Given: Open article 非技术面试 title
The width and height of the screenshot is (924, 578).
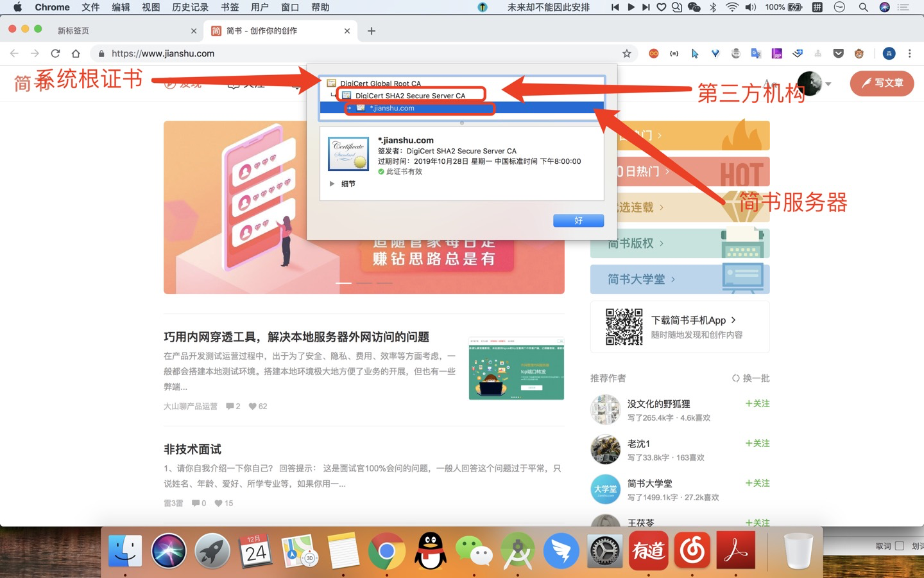Looking at the screenshot, I should click(x=193, y=449).
